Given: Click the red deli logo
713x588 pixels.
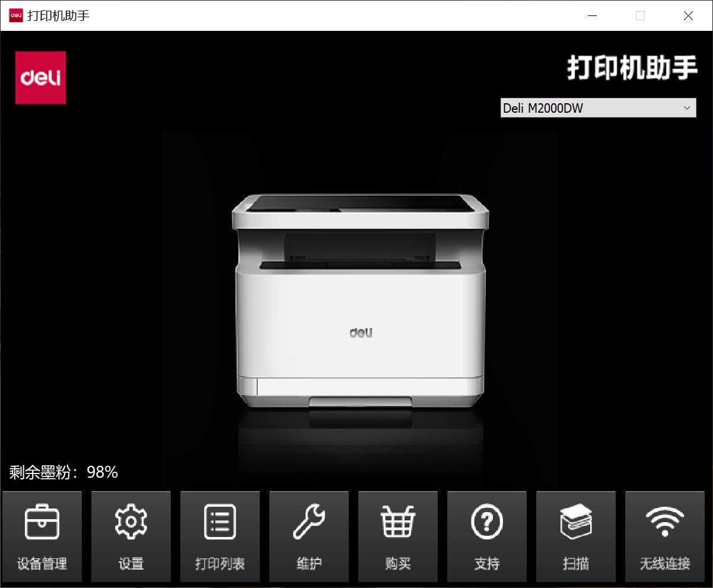Looking at the screenshot, I should 40,78.
